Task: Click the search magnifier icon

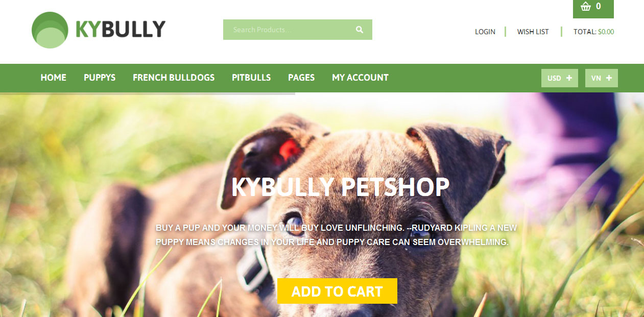Action: (360, 30)
